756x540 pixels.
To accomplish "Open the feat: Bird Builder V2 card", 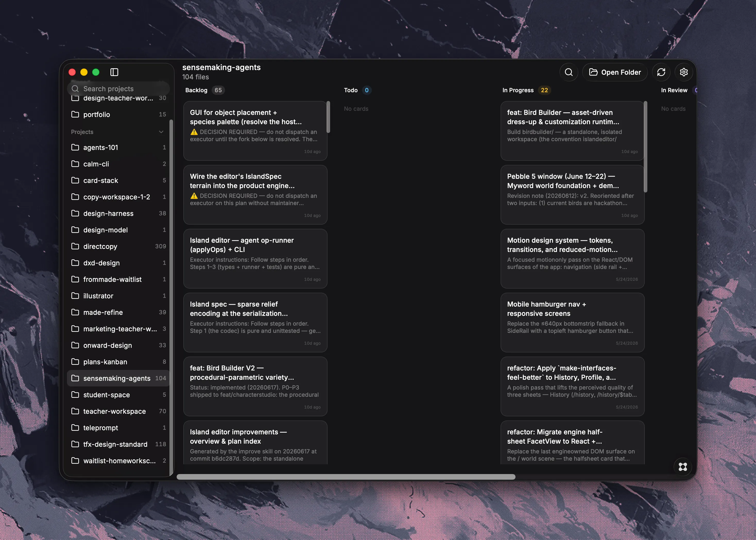I will [x=255, y=386].
